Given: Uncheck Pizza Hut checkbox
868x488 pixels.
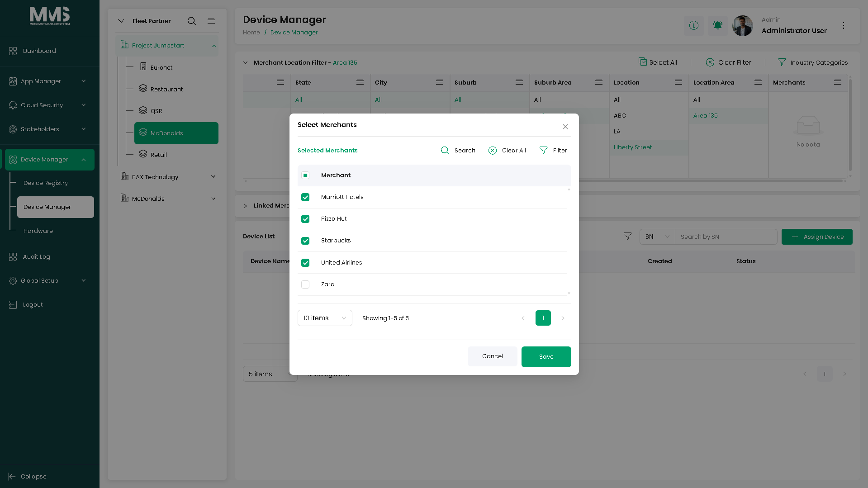Looking at the screenshot, I should point(305,219).
